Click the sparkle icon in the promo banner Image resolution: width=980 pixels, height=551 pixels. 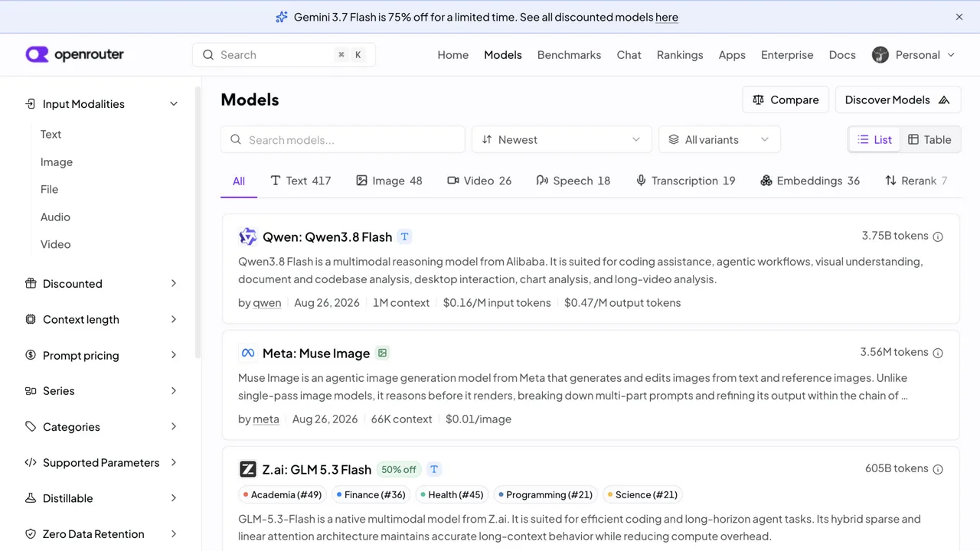coord(282,17)
